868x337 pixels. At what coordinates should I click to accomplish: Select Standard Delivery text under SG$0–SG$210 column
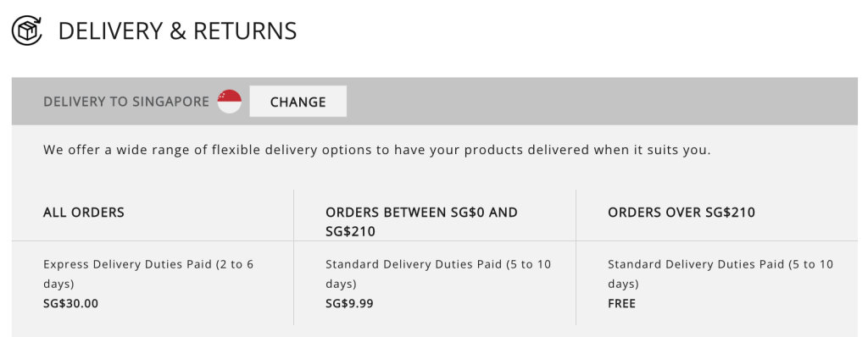point(438,273)
